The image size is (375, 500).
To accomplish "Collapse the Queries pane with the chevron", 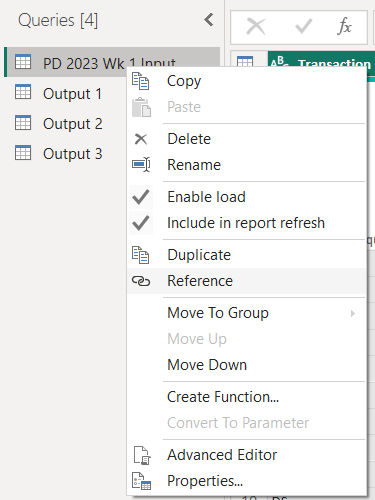I will click(x=209, y=20).
